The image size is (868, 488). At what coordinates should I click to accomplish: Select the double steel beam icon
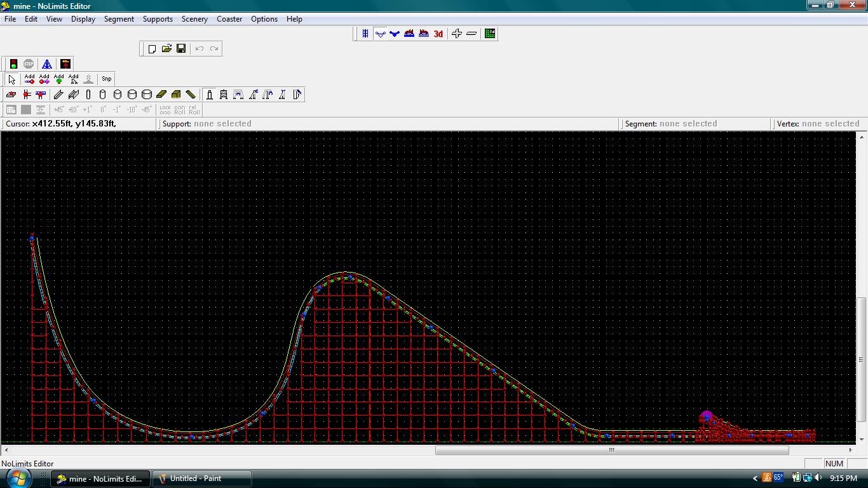click(x=73, y=95)
